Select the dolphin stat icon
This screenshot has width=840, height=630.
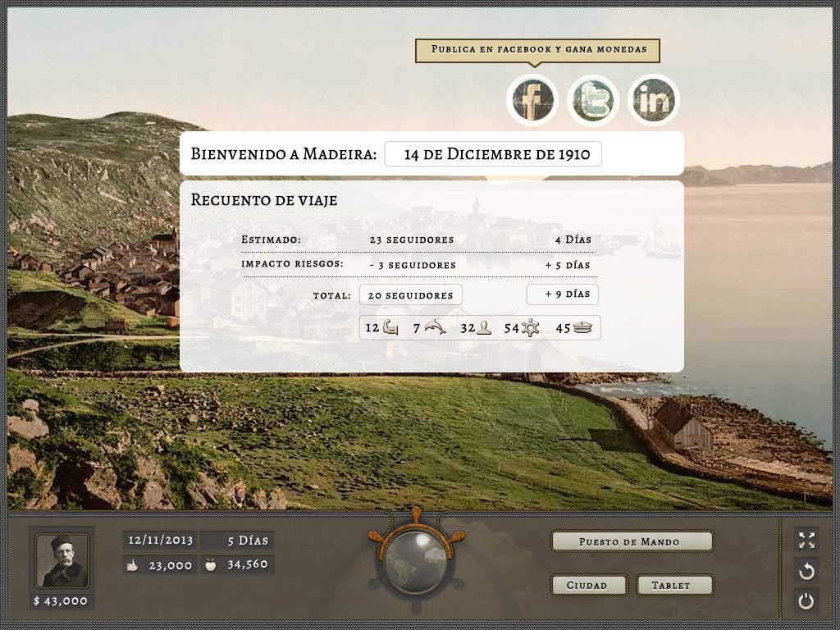point(436,328)
